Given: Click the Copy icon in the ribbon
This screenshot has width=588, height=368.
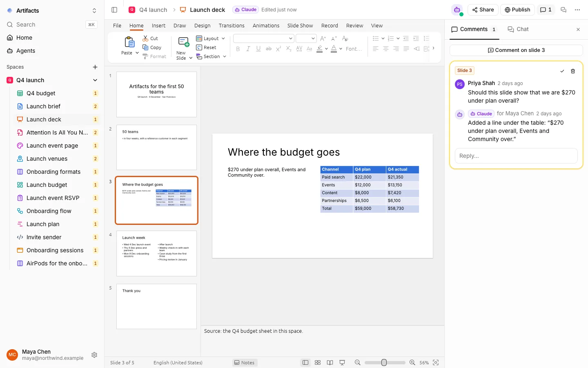Looking at the screenshot, I should tap(145, 47).
